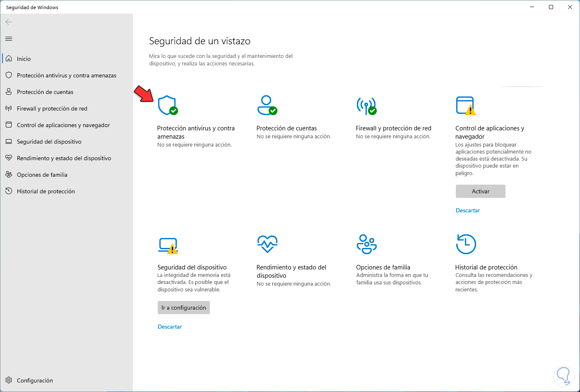
Task: Click the back arrow icon
Action: [x=9, y=22]
